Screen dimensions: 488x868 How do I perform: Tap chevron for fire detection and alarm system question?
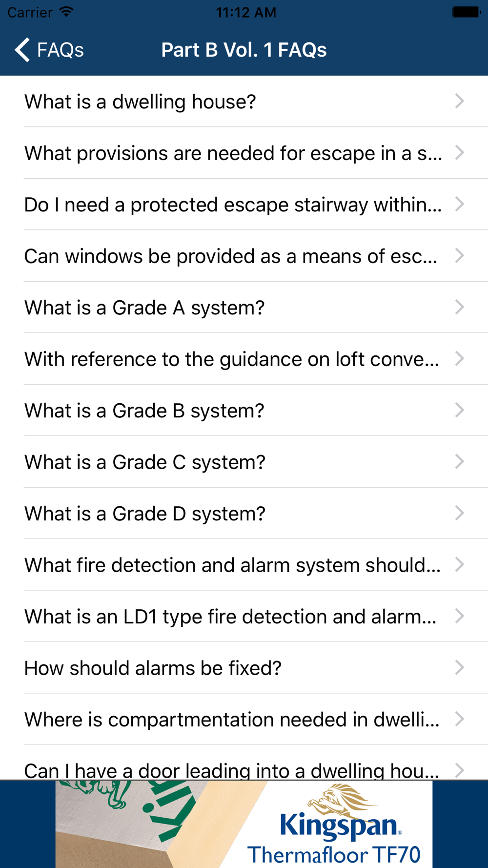click(x=459, y=564)
